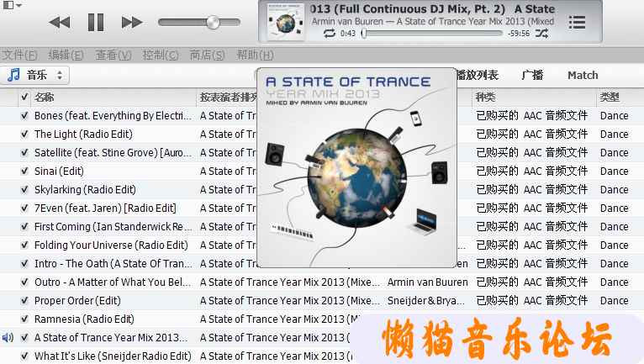The height and width of the screenshot is (364, 644).
Task: Uncheck the Ramnesia (Radio Edit) checkbox
Action: pyautogui.click(x=24, y=319)
